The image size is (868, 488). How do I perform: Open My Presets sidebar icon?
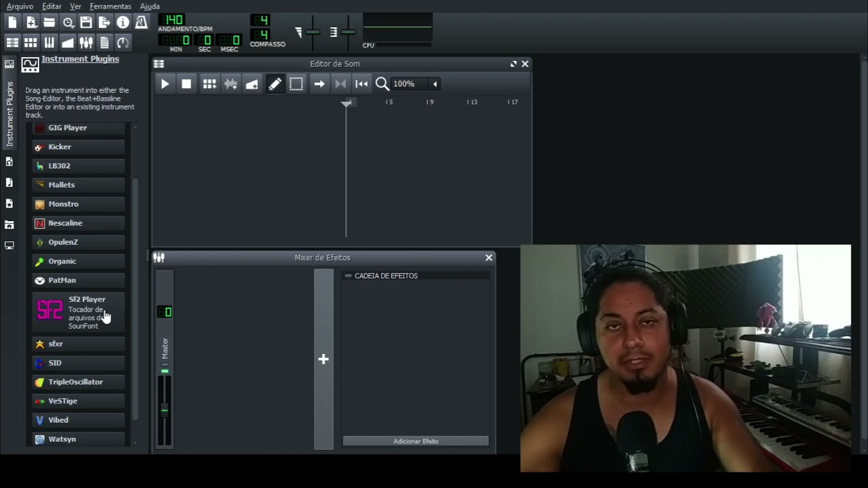click(x=9, y=204)
